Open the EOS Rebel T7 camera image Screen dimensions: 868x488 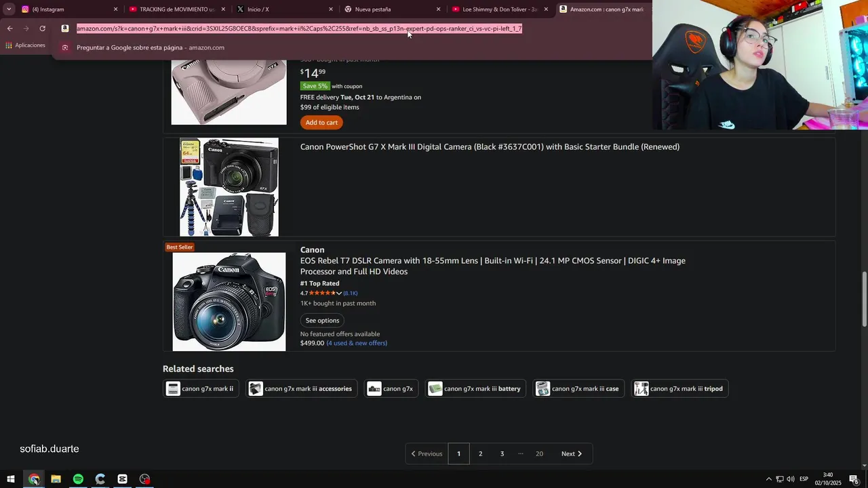(x=229, y=302)
